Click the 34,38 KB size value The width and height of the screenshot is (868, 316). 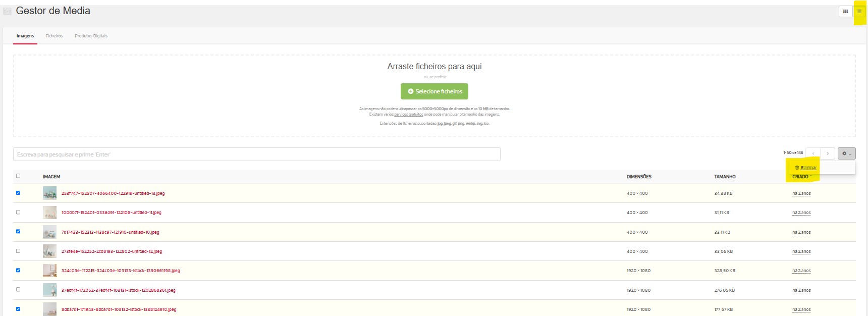[723, 193]
